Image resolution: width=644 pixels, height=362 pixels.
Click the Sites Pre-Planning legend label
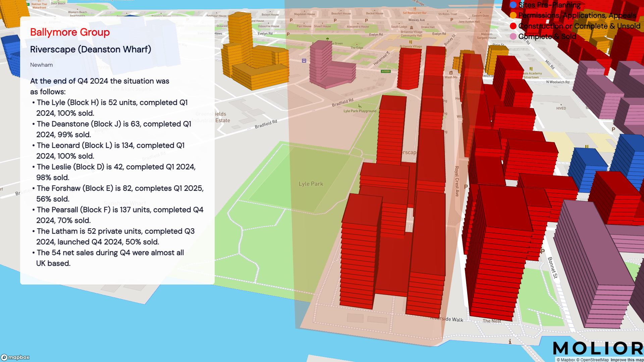549,5
